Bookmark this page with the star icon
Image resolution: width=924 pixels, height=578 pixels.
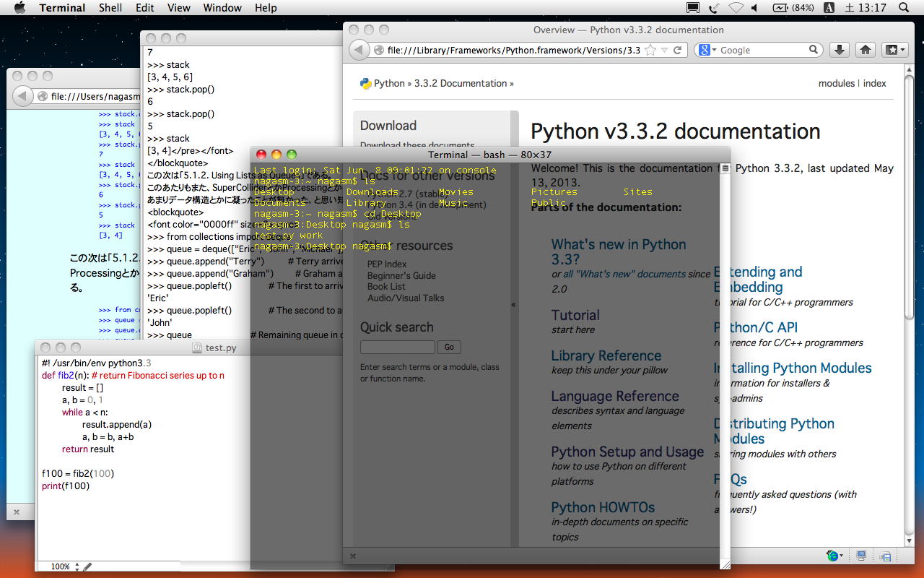click(650, 50)
